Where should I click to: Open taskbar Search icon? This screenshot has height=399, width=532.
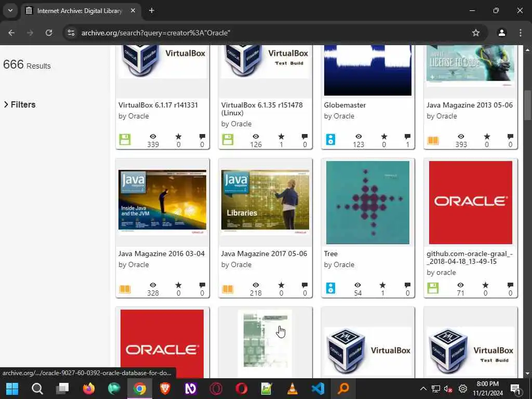(37, 389)
